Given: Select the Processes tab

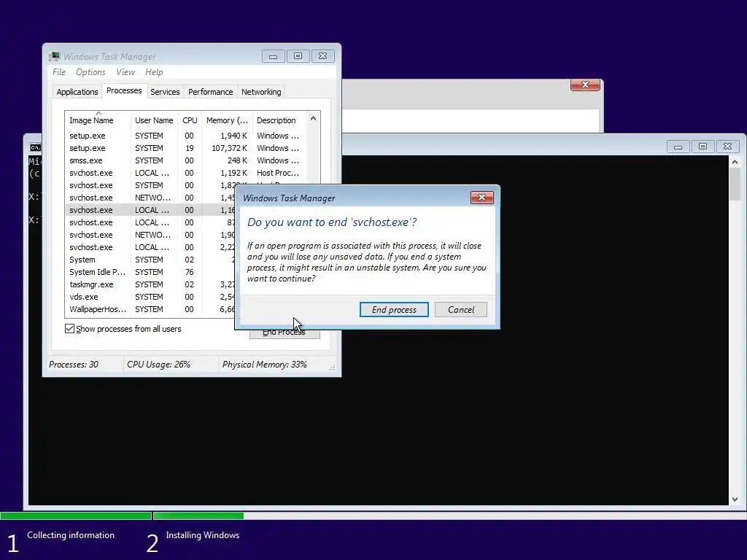Looking at the screenshot, I should pyautogui.click(x=124, y=90).
